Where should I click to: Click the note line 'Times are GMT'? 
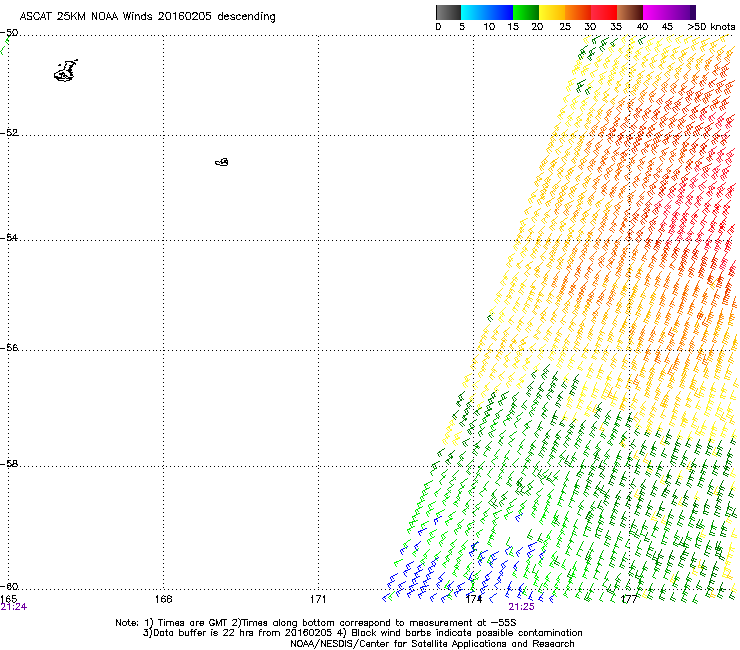tap(193, 623)
